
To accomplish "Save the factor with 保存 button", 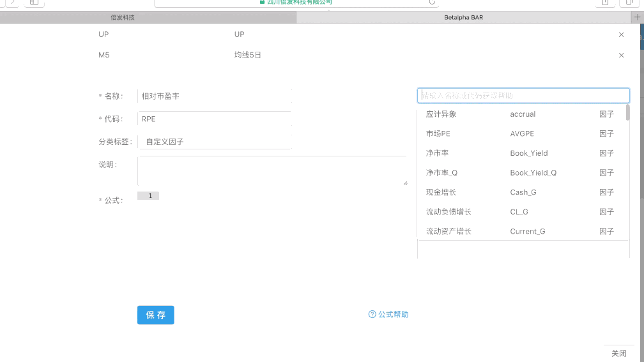I will click(x=156, y=315).
